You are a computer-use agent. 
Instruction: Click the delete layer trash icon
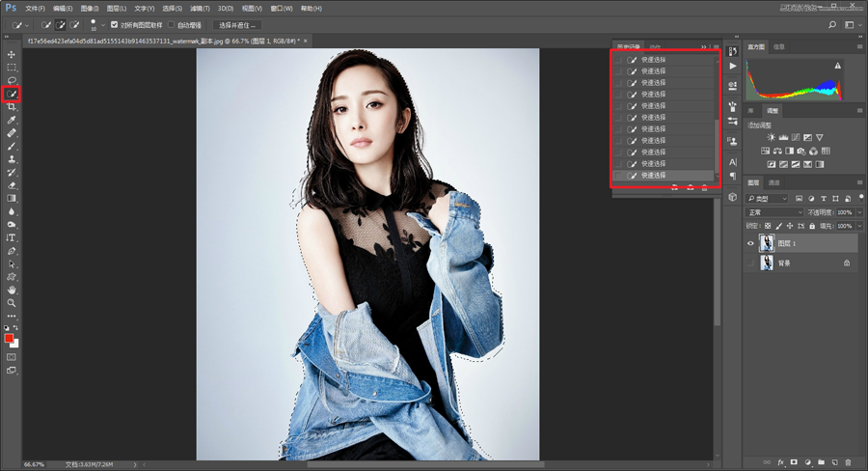(849, 462)
